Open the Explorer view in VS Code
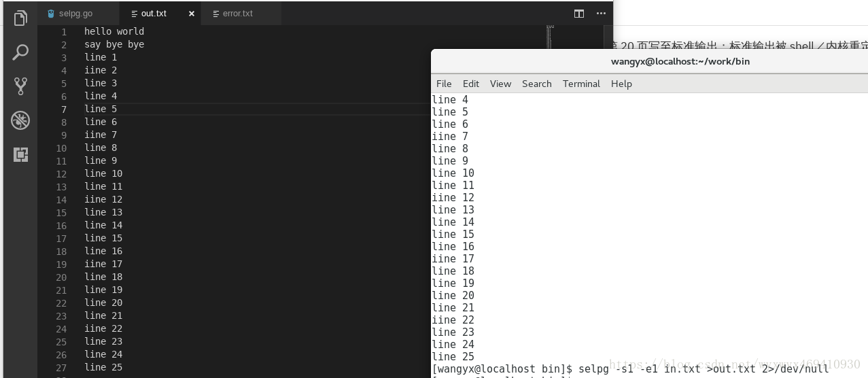This screenshot has height=378, width=868. point(20,18)
